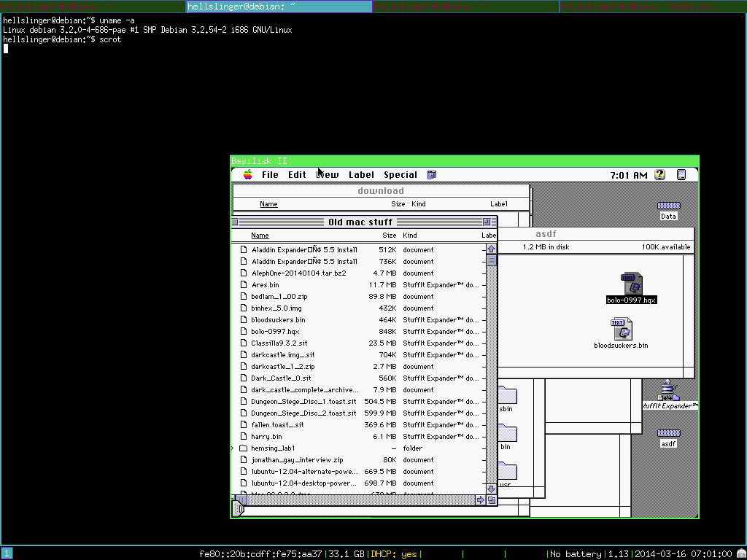Open the Special menu
Image resolution: width=747 pixels, height=560 pixels.
(400, 175)
